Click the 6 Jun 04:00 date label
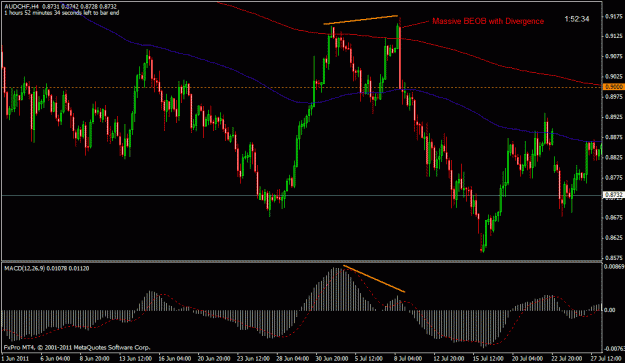Viewport: 625px width, 363px height. click(55, 358)
